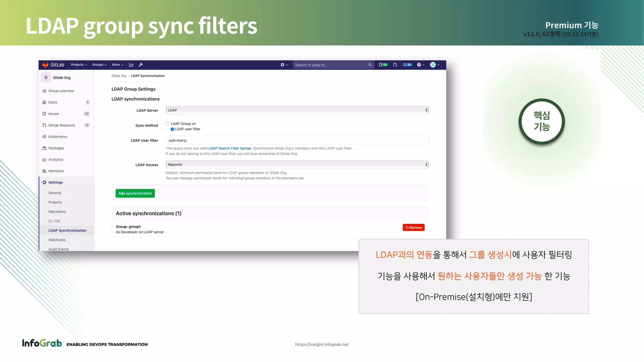Open the Gitlab Org group avatar

(46, 78)
